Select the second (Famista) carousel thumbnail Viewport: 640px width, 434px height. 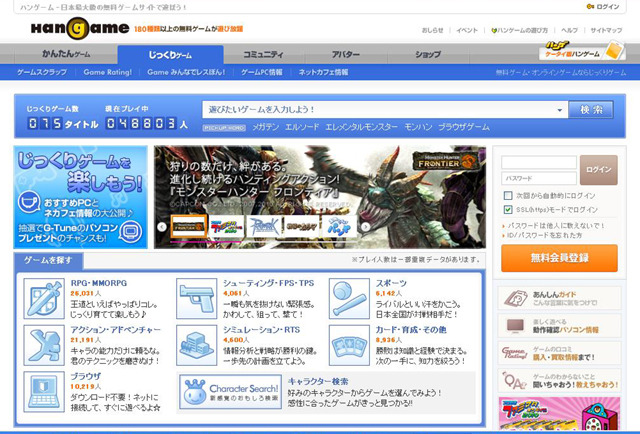point(227,226)
